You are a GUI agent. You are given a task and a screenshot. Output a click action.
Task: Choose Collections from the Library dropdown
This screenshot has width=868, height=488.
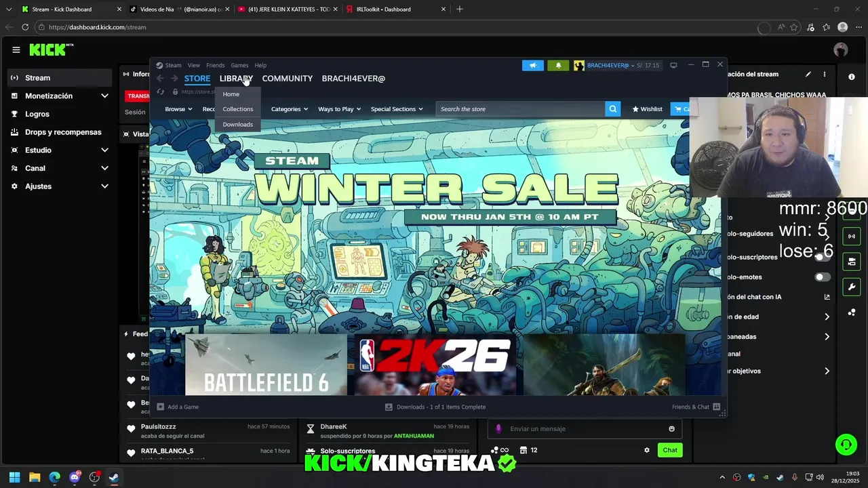[x=237, y=109]
